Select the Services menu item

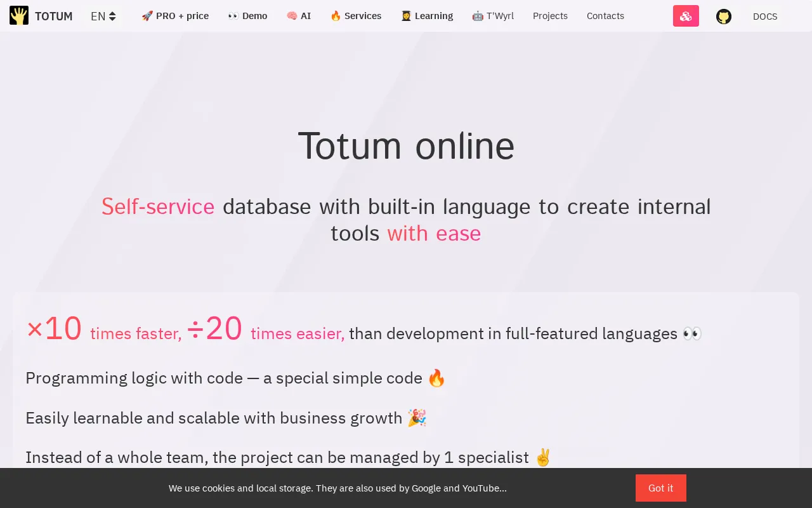[x=356, y=16]
